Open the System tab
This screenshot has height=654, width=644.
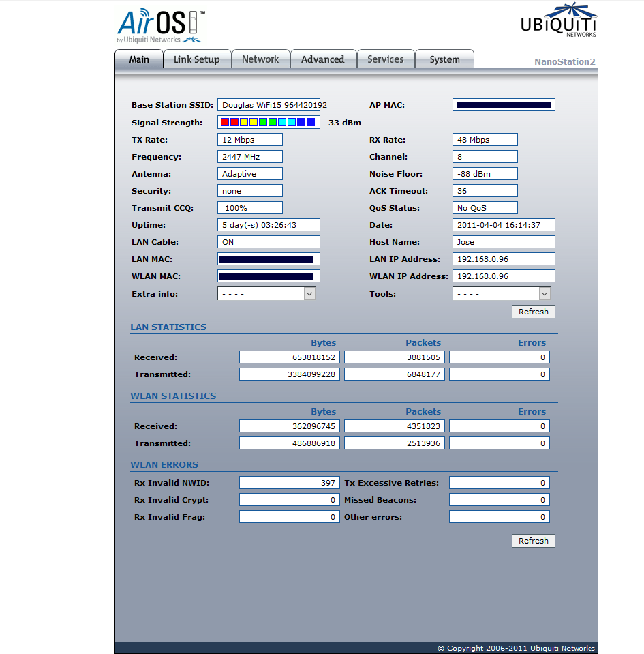pyautogui.click(x=445, y=59)
